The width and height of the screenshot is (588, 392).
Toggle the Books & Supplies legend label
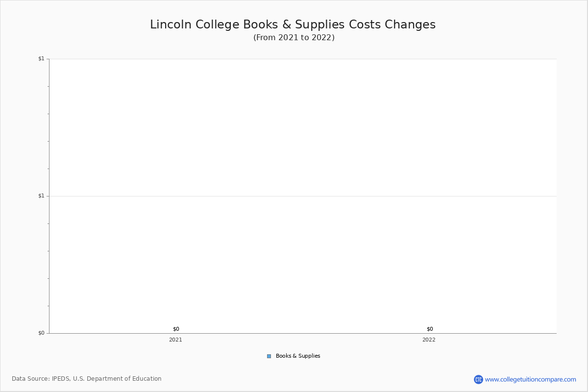(x=298, y=356)
